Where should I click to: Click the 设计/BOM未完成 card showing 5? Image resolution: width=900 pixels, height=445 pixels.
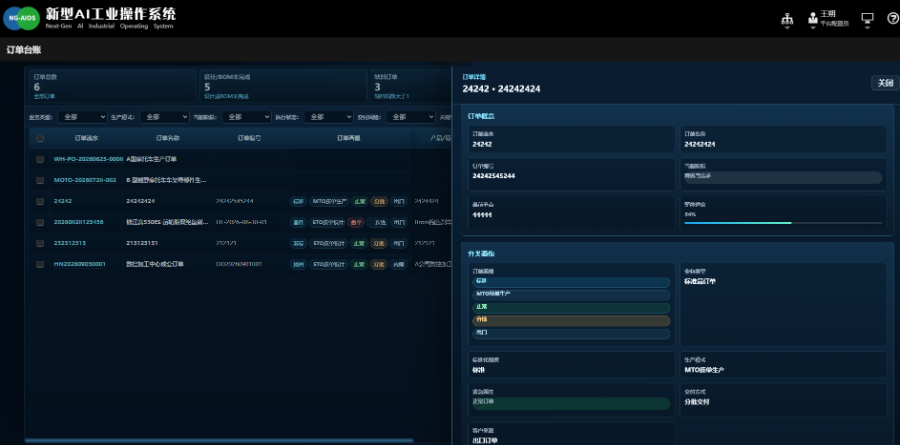tap(284, 86)
